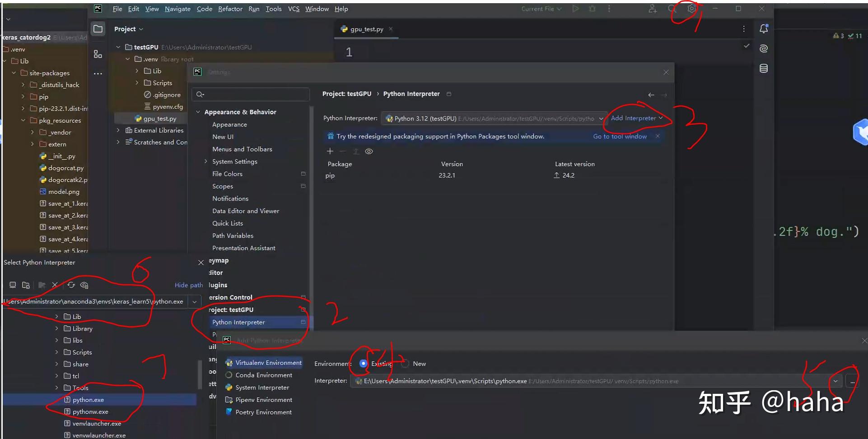Screen dimensions: 868x439
Task: Select Conda Environment in Add Python Interpreter
Action: tap(264, 375)
